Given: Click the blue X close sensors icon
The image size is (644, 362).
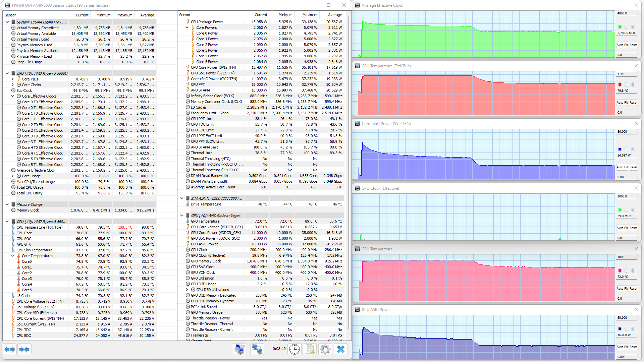Looking at the screenshot, I should pos(340,349).
